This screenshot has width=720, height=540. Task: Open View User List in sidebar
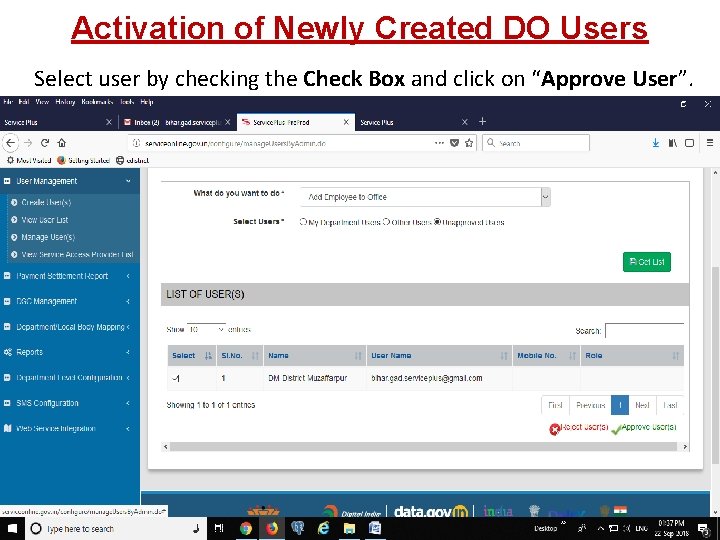45,220
